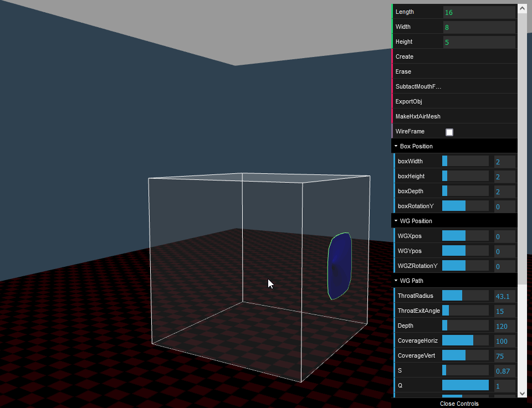The image size is (532, 408).
Task: Click the CoverageHoriz value 100
Action: (504, 341)
